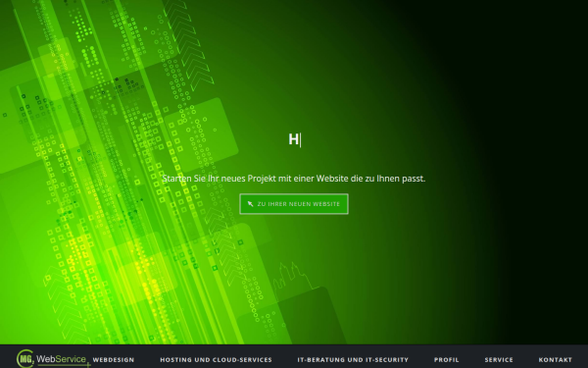Open IT-Beratung und IT-Security menu item

[x=353, y=360]
